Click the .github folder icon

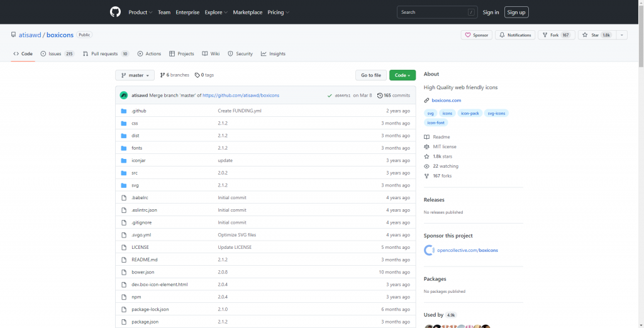[x=124, y=111]
